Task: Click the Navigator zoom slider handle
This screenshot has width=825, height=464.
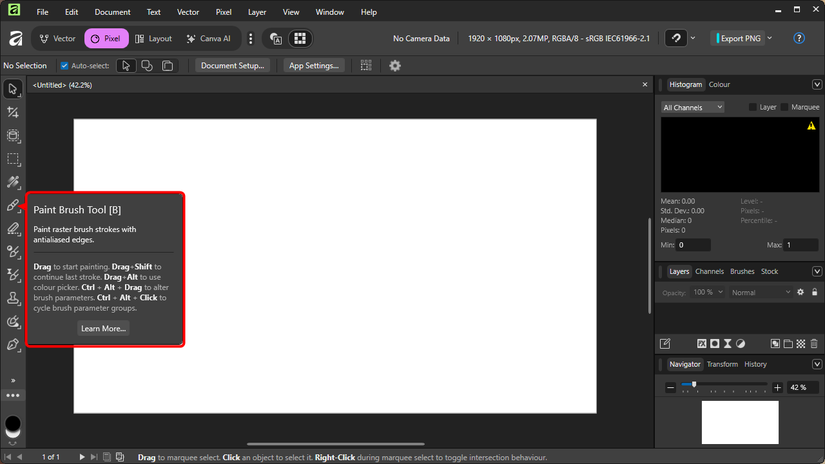Action: click(694, 385)
